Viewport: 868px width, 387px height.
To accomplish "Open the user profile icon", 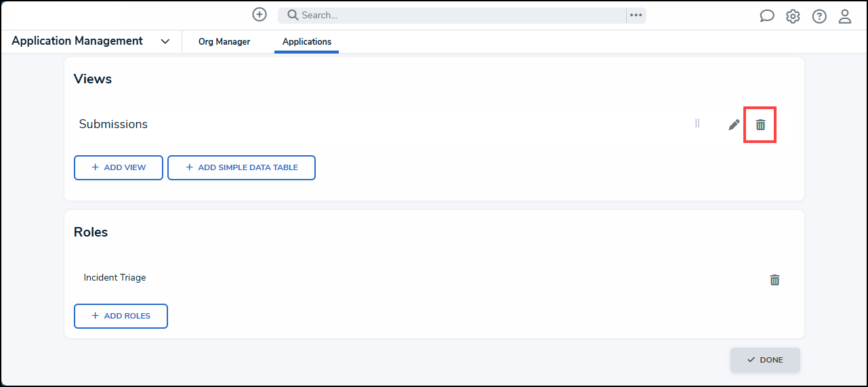I will click(x=845, y=16).
